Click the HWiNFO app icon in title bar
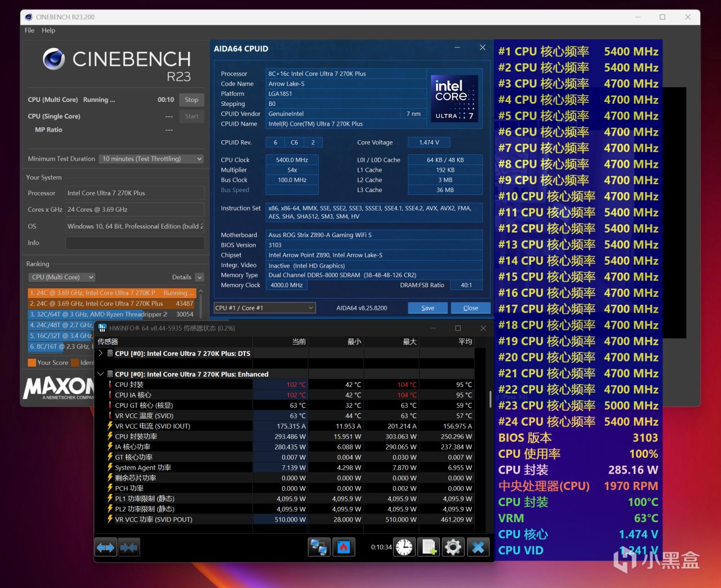The height and width of the screenshot is (588, 721). point(102,328)
